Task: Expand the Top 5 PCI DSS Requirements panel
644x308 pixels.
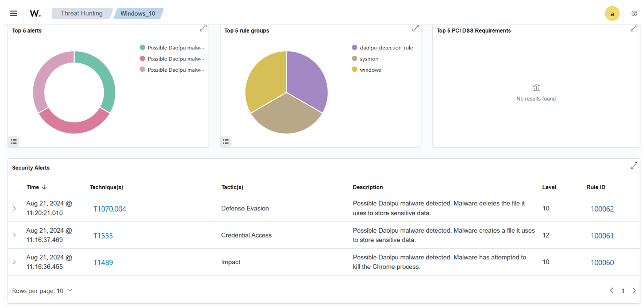Action: [634, 29]
